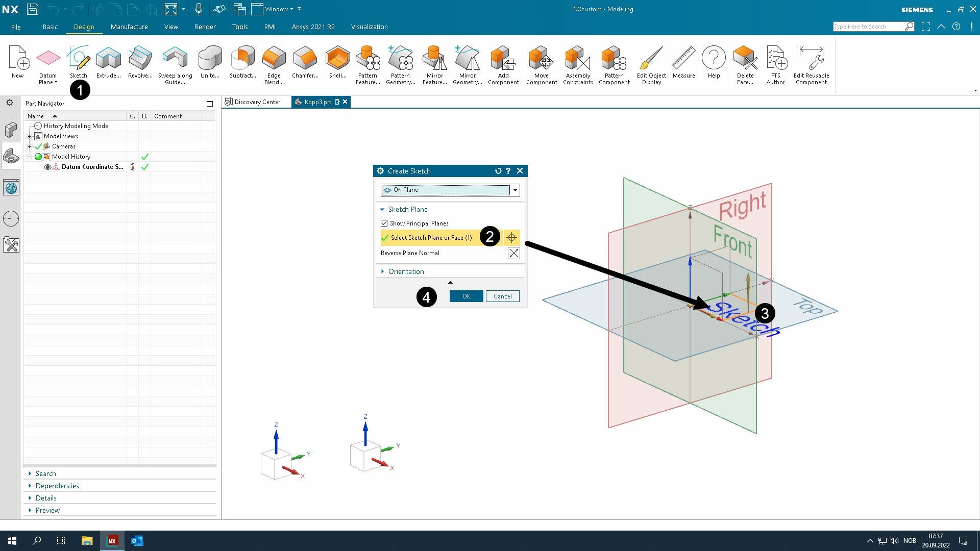Screen dimensions: 980x551
Task: Open the Discovery Center tab
Action: [x=257, y=102]
